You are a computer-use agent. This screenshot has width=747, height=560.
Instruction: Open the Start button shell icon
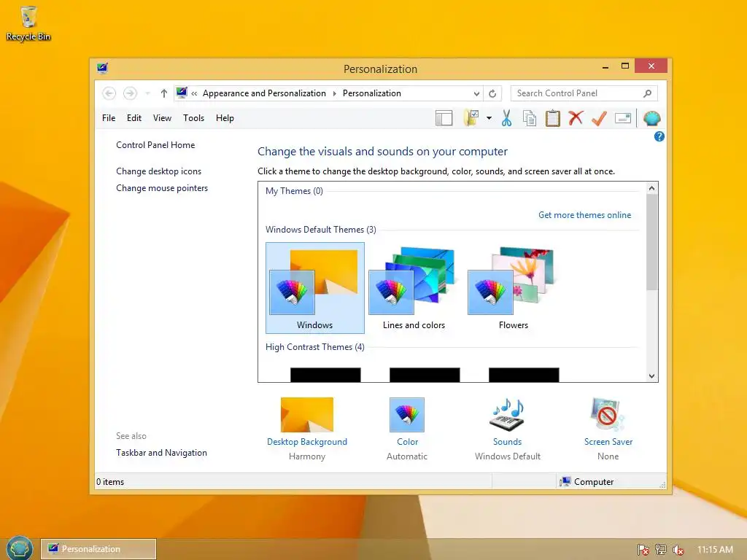(20, 548)
